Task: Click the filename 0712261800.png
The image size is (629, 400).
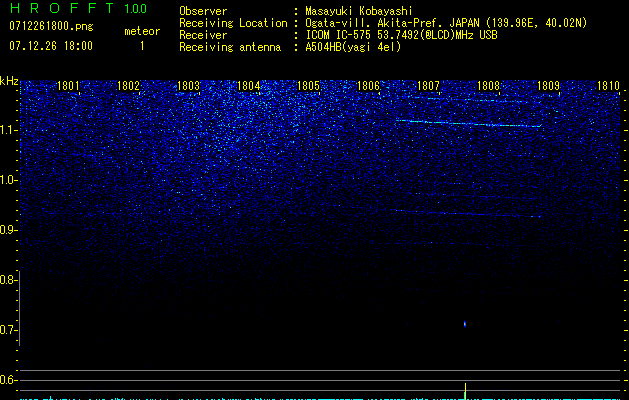Action: coord(51,26)
